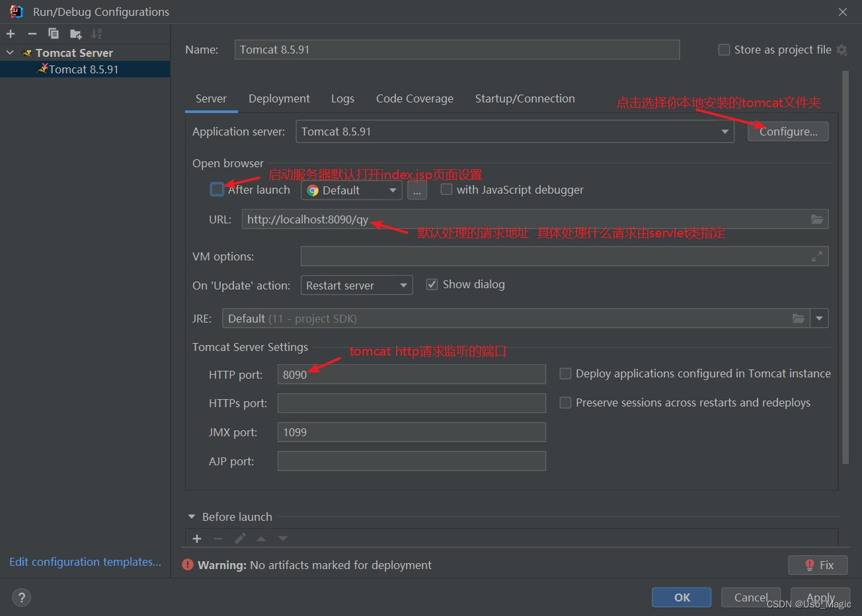This screenshot has width=862, height=616.
Task: Click the URL input field
Action: 535,219
